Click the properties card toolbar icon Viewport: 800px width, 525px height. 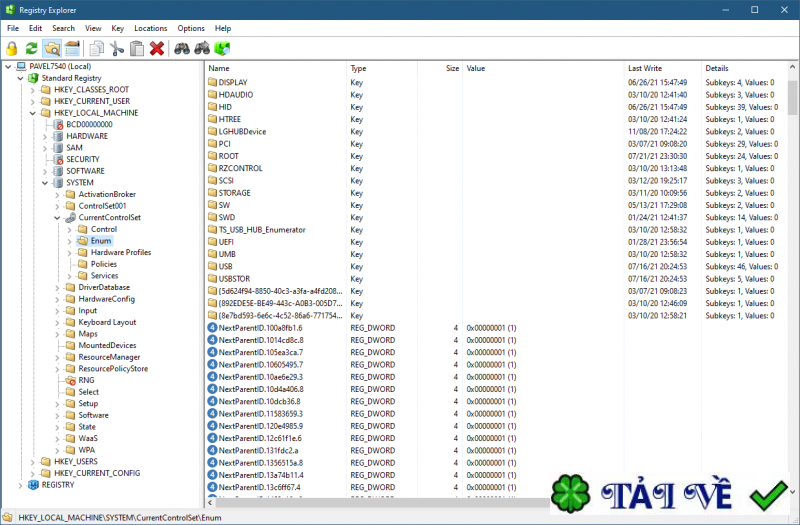[x=72, y=48]
